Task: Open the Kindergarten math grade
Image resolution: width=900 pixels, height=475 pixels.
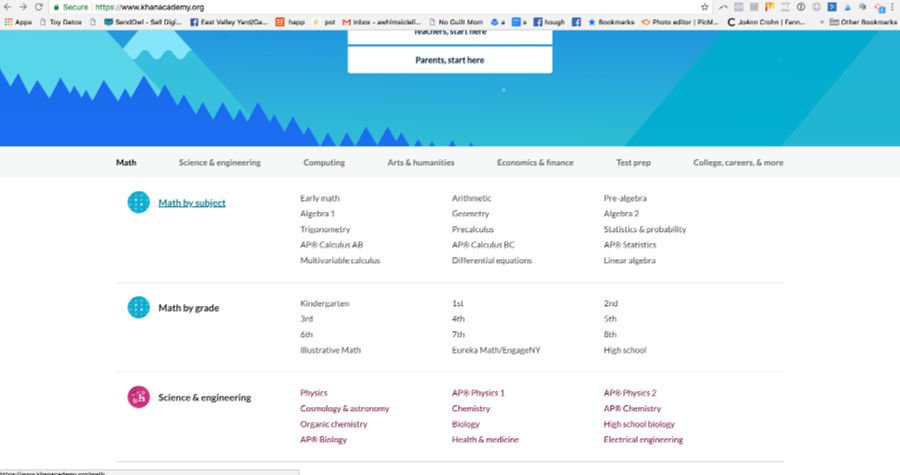Action: [x=324, y=303]
